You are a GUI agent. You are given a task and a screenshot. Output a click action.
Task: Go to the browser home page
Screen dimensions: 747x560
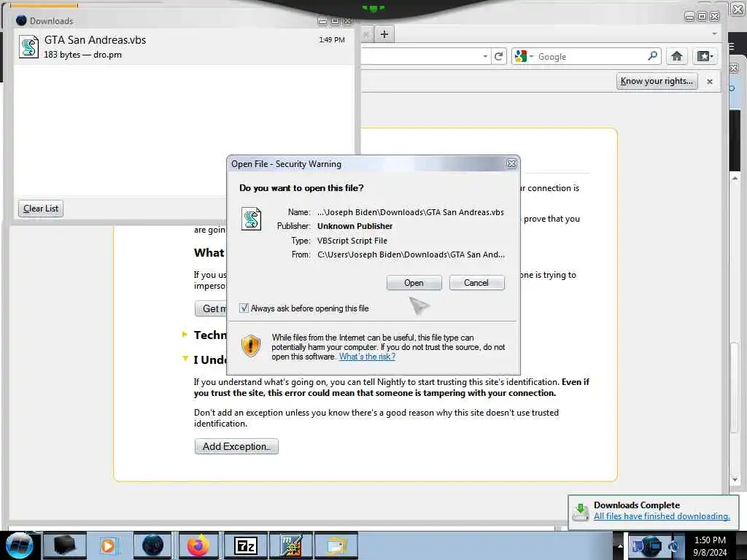676,56
